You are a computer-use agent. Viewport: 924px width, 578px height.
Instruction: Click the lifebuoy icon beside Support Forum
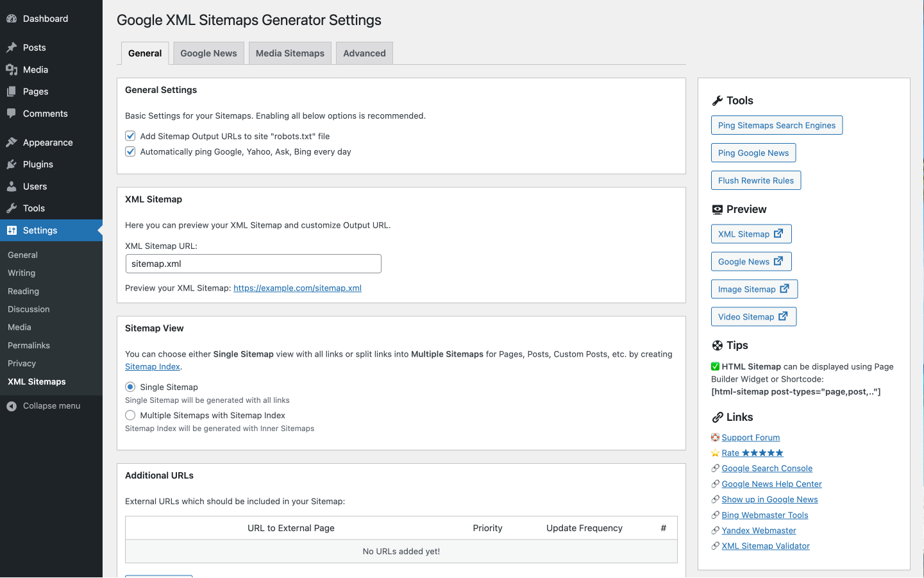click(716, 438)
